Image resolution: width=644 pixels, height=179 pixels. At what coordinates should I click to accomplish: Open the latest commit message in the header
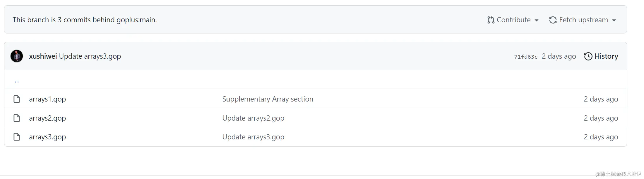(90, 56)
